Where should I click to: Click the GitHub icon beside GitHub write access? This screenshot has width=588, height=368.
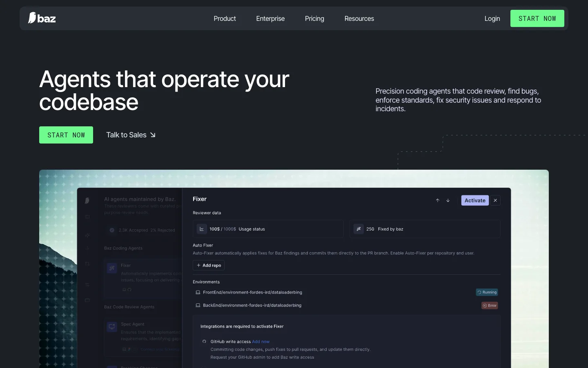point(204,341)
